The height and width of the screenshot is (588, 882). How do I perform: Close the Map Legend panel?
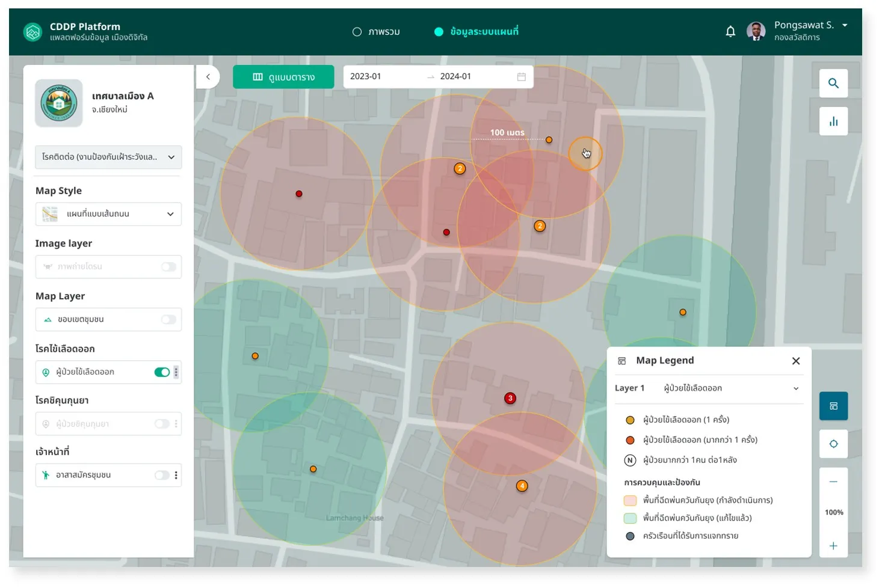tap(795, 361)
